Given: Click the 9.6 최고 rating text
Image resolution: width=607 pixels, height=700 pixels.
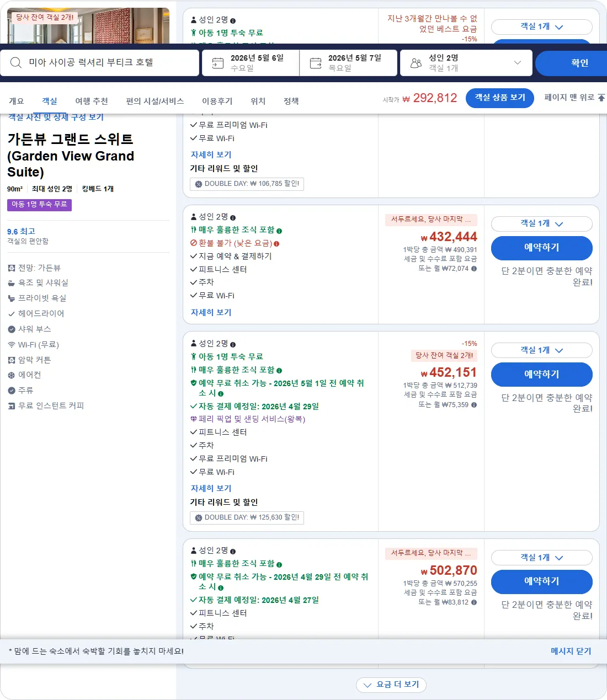Looking at the screenshot, I should [x=21, y=232].
